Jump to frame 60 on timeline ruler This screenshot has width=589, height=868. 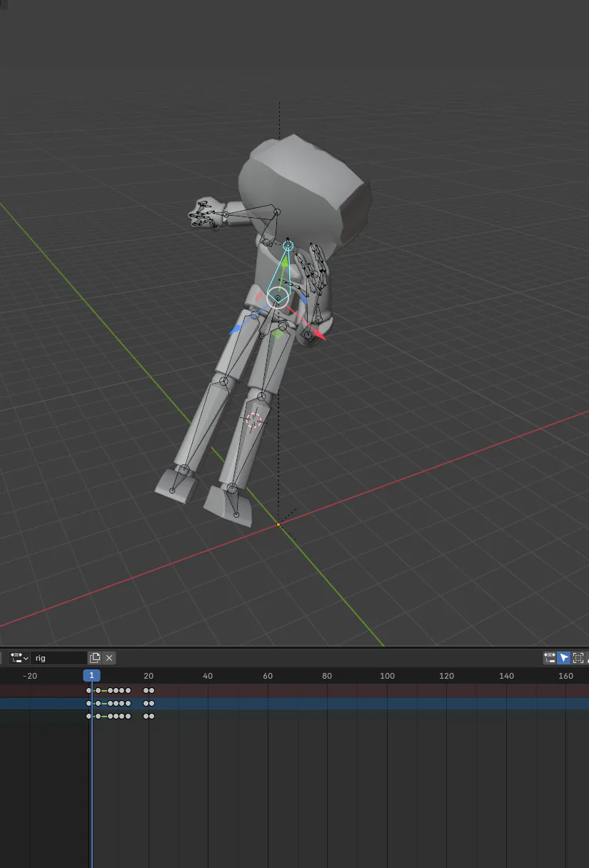coord(268,676)
